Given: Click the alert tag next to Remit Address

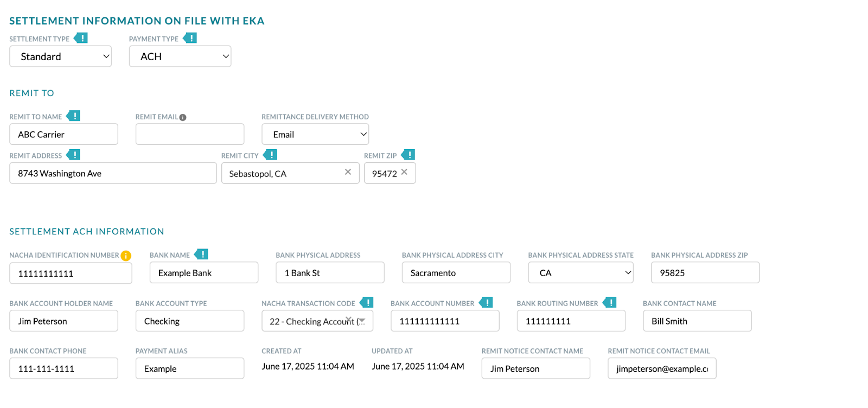Looking at the screenshot, I should (73, 155).
